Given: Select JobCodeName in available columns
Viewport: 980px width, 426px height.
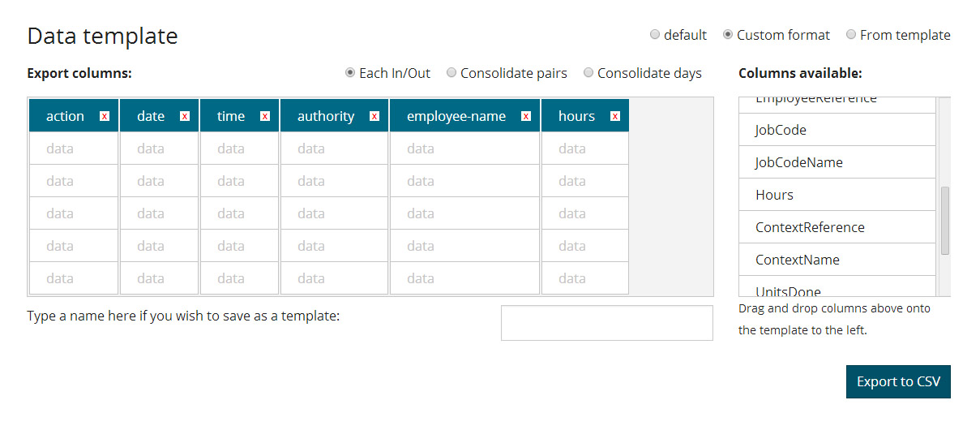Looking at the screenshot, I should click(837, 162).
